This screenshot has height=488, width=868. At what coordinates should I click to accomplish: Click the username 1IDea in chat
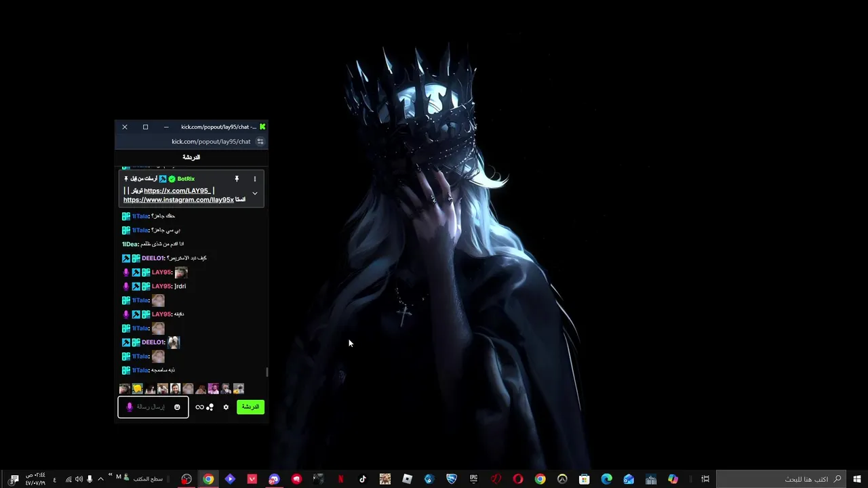pyautogui.click(x=130, y=244)
